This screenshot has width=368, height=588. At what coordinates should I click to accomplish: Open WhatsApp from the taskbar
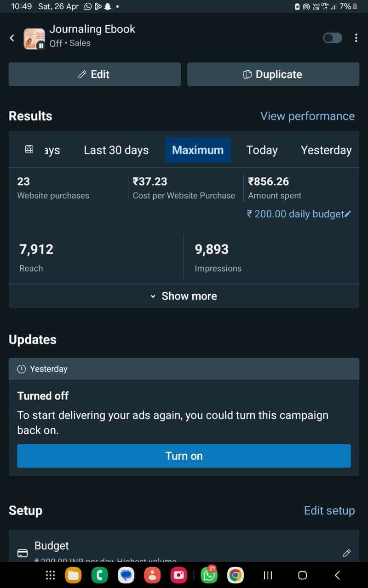click(x=208, y=575)
